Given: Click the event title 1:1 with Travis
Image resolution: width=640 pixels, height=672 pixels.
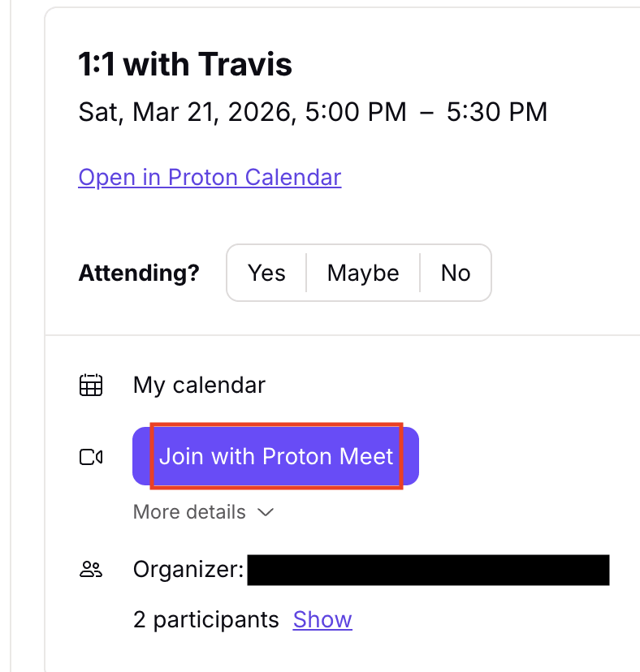Looking at the screenshot, I should point(185,63).
